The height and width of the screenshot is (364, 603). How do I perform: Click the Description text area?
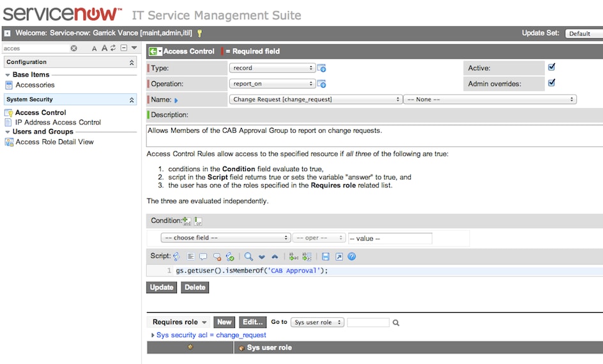pyautogui.click(x=374, y=135)
